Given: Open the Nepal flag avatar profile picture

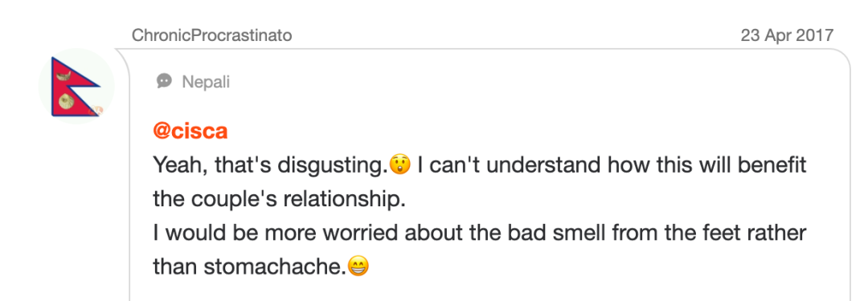Looking at the screenshot, I should (x=76, y=87).
